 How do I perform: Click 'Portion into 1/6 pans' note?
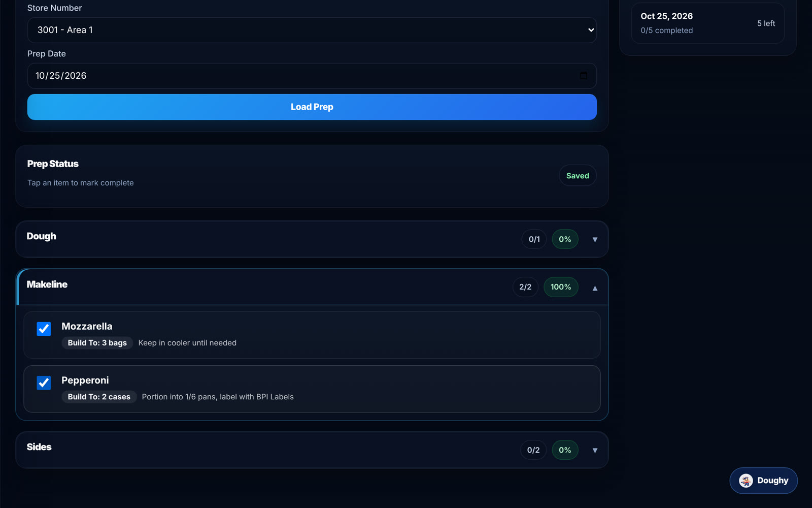point(218,397)
